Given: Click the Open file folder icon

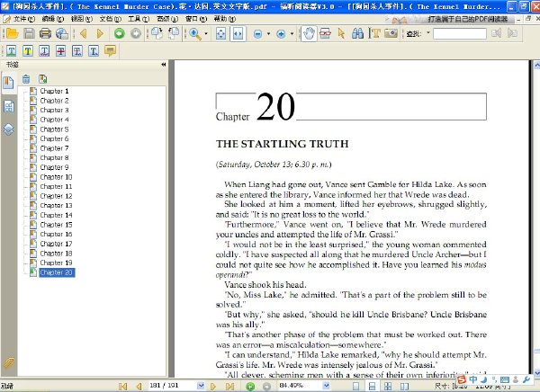Looking at the screenshot, I should [x=13, y=33].
